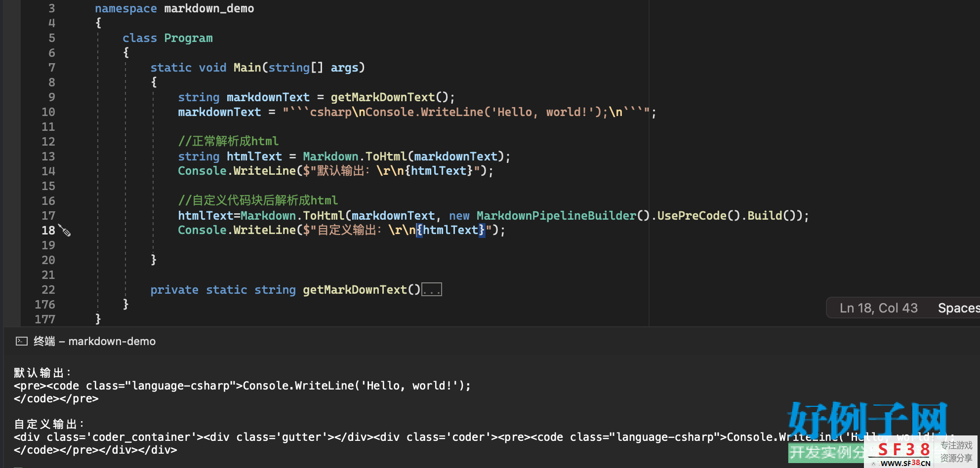Click the 'Ln 18, Col 43' status indicator

(x=878, y=308)
